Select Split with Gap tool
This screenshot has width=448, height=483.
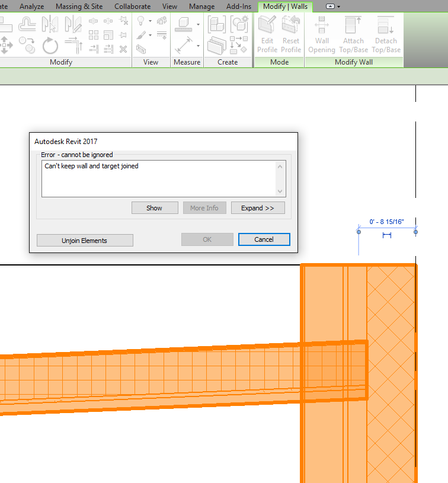pyautogui.click(x=108, y=21)
